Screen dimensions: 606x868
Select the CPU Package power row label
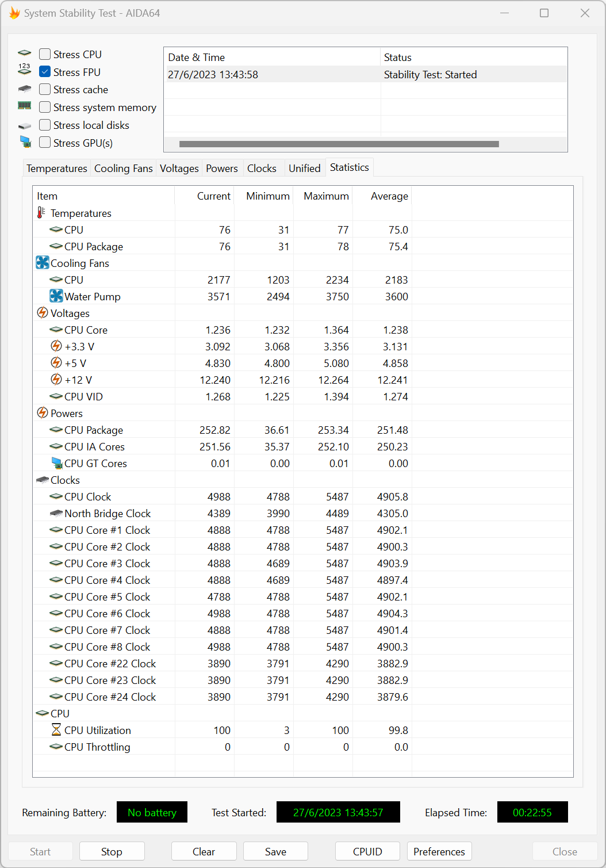click(94, 430)
